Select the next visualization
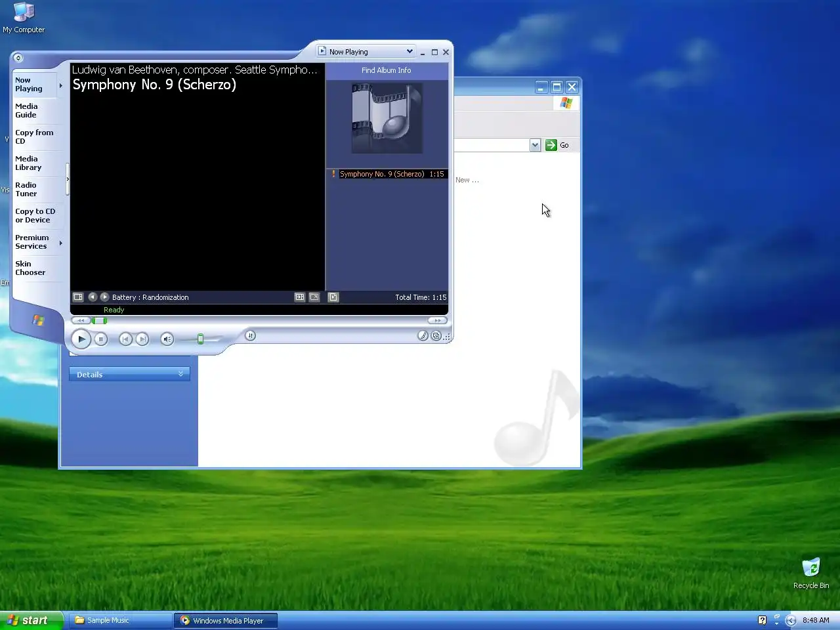840x630 pixels. tap(104, 297)
